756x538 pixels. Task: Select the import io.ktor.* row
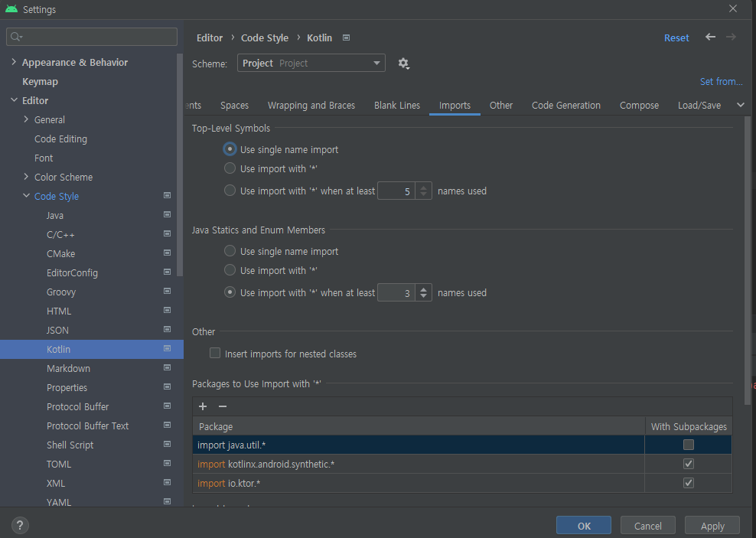pyautogui.click(x=418, y=483)
